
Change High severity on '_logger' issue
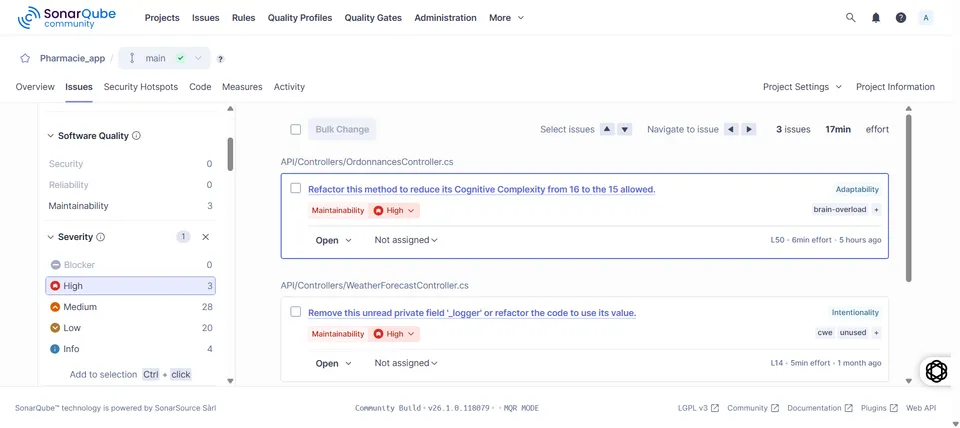click(394, 334)
